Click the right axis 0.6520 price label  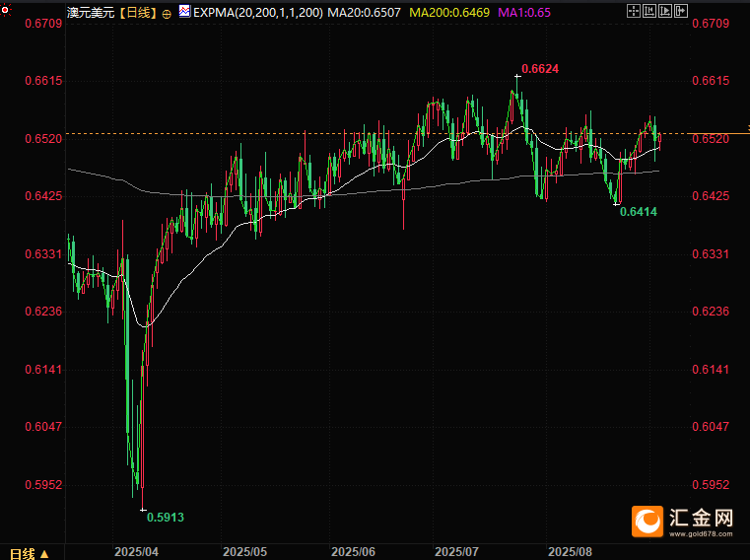[x=711, y=138]
